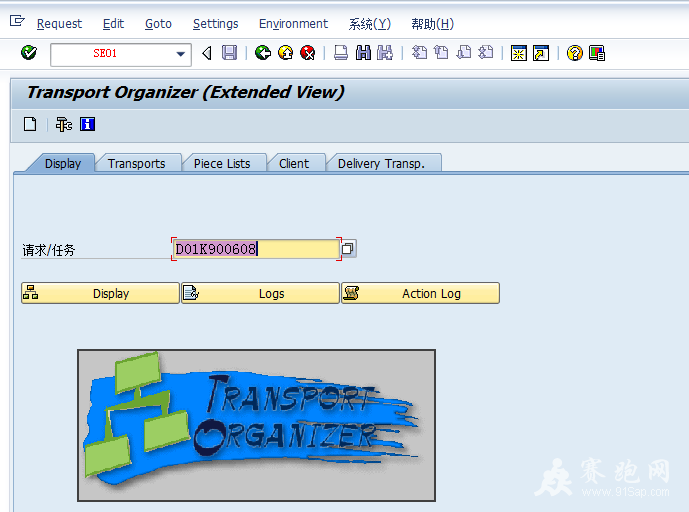The width and height of the screenshot is (689, 512).
Task: Click the Logs button
Action: pyautogui.click(x=260, y=293)
